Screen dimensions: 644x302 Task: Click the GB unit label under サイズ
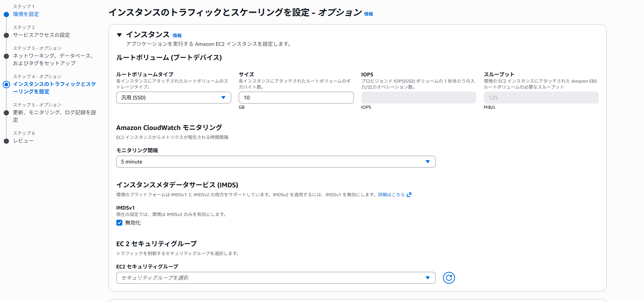coord(242,107)
